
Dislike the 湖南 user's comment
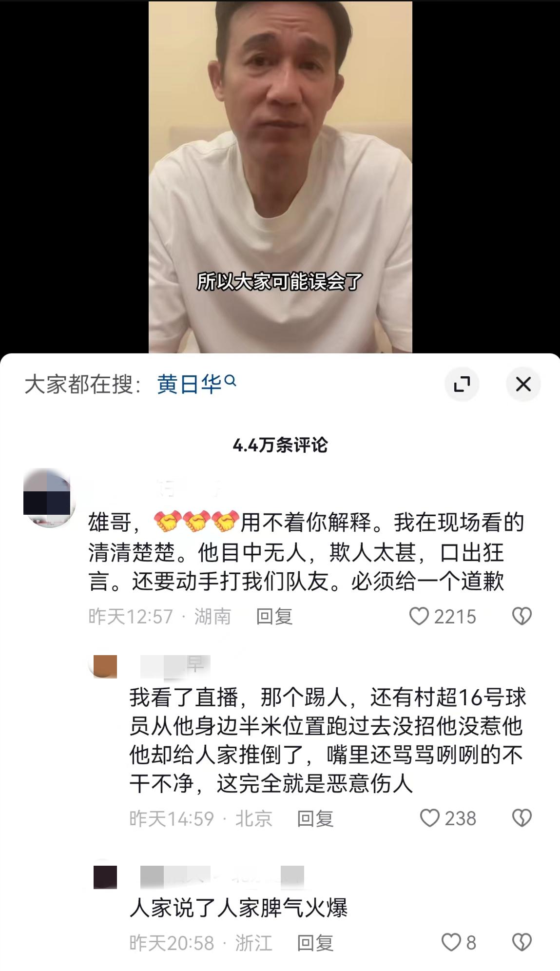[521, 616]
